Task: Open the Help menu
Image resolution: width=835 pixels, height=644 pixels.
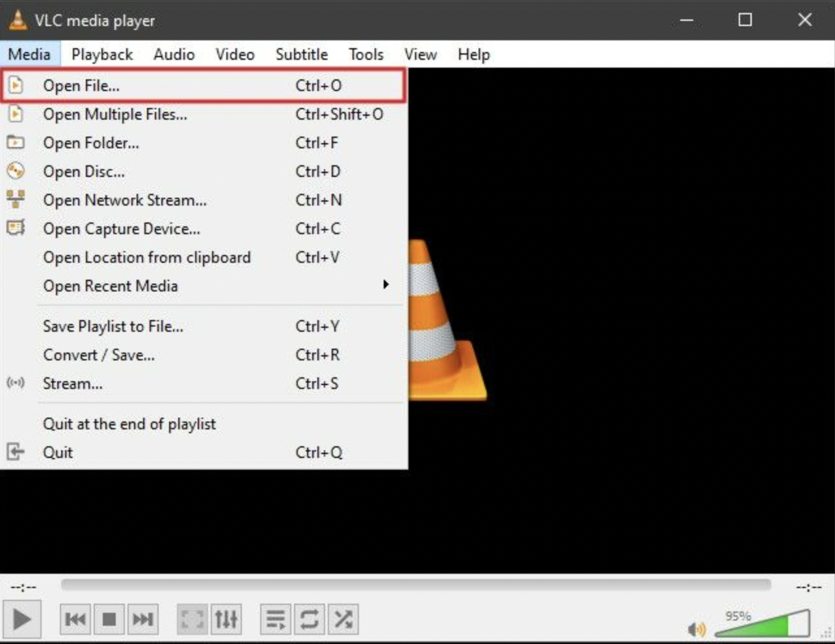Action: coord(473,54)
